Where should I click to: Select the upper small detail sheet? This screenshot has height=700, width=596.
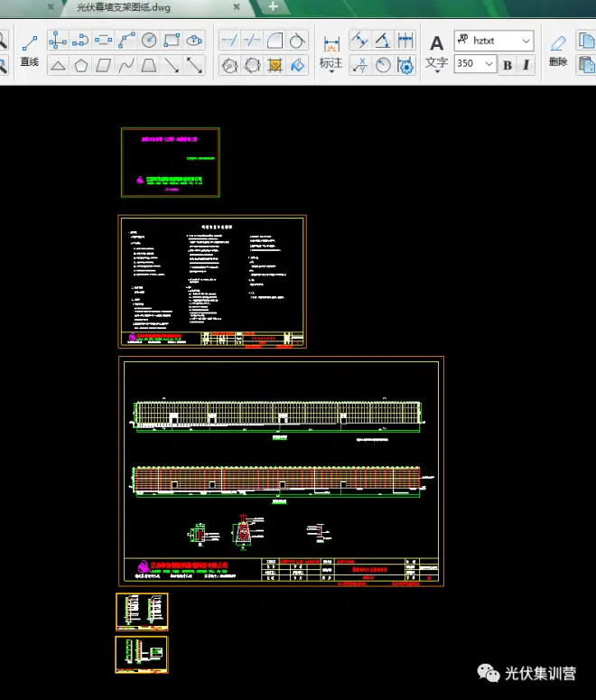click(142, 611)
